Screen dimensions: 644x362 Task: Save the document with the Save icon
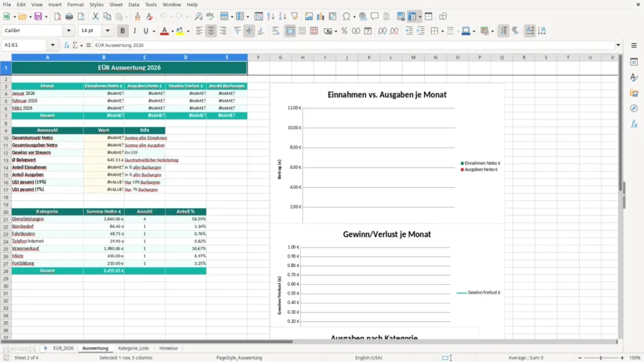[x=38, y=16]
